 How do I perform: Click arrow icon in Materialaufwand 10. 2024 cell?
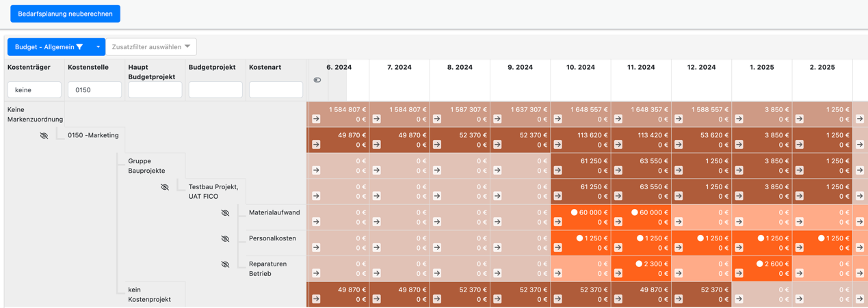click(x=558, y=222)
